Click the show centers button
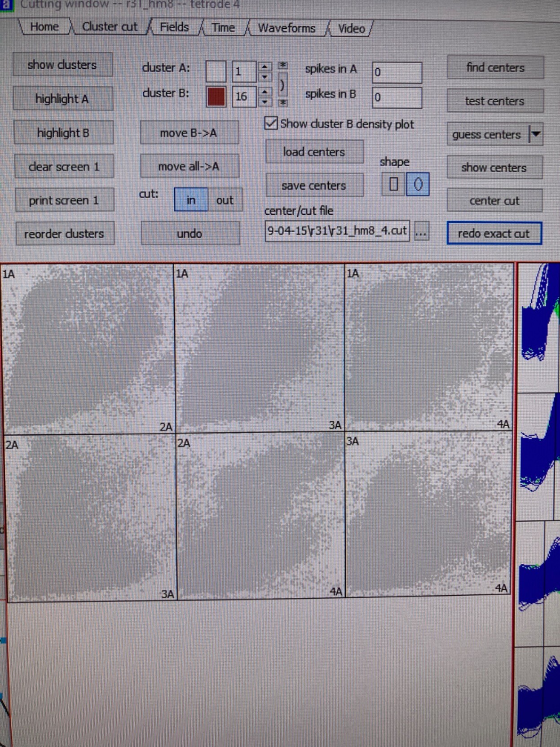The height and width of the screenshot is (747, 560). (494, 168)
